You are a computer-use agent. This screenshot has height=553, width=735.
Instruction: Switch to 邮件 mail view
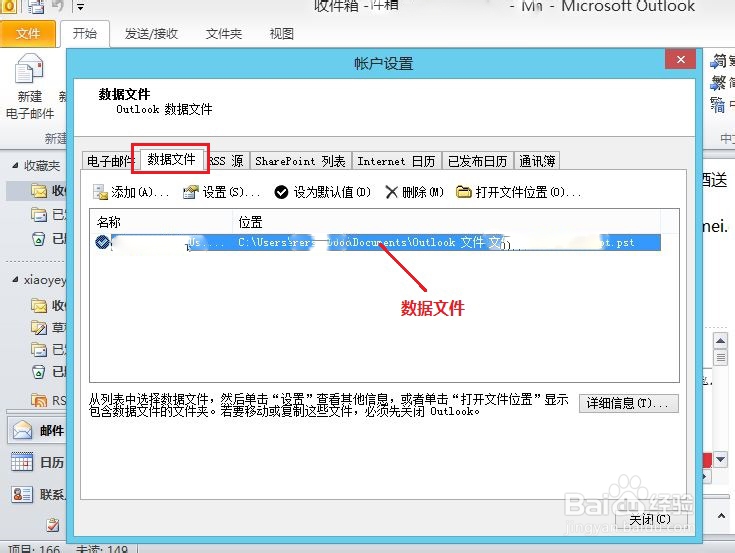tap(37, 430)
